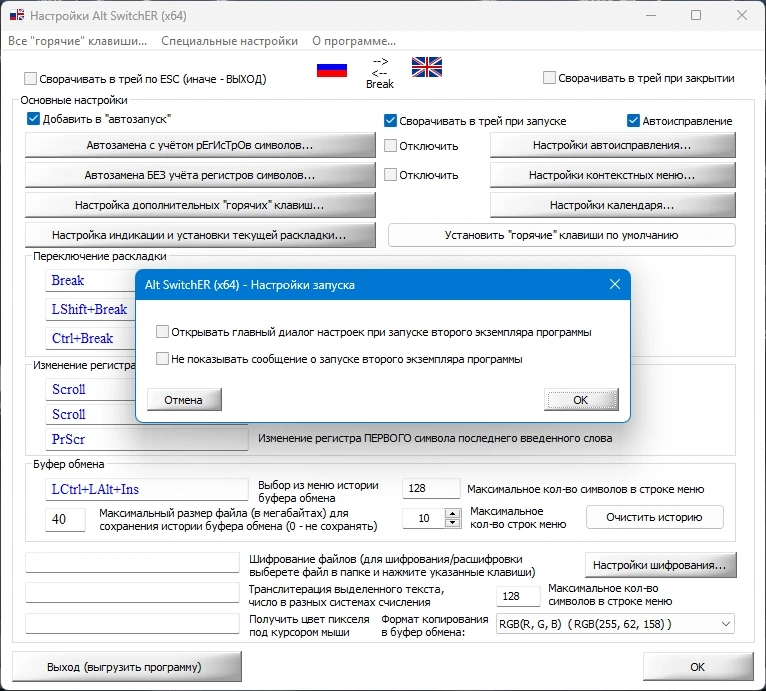Toggle Сворачивать в трей по ESC checkbox

coord(30,78)
